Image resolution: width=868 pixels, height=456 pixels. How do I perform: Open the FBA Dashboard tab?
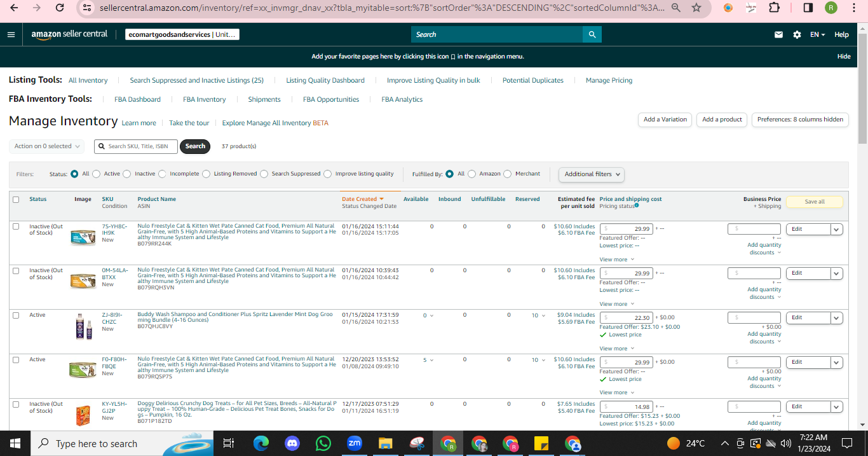pyautogui.click(x=137, y=99)
